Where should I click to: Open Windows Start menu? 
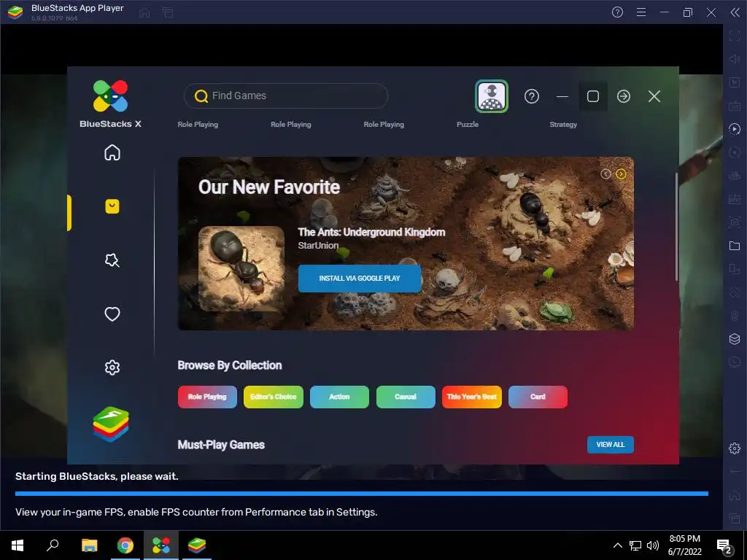[x=18, y=545]
